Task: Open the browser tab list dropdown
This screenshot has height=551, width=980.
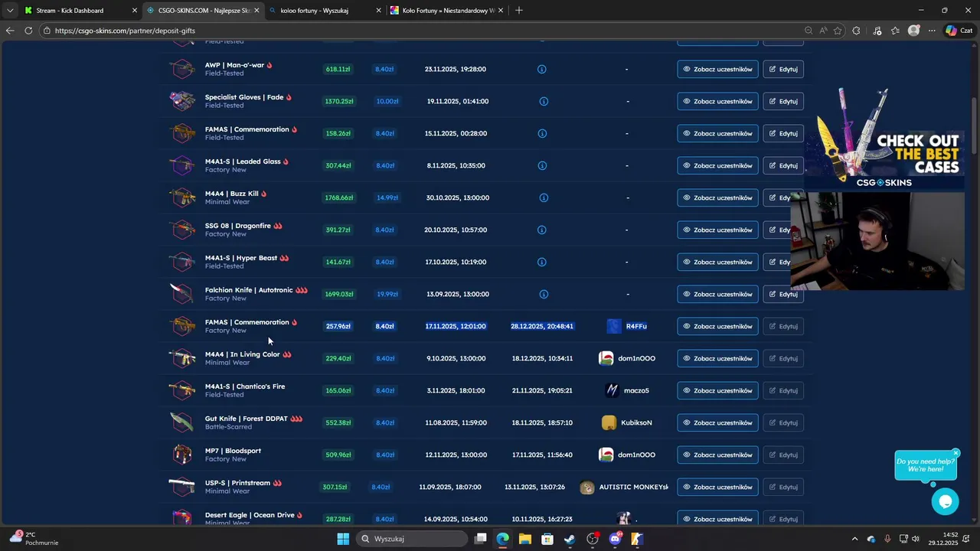Action: point(10,10)
